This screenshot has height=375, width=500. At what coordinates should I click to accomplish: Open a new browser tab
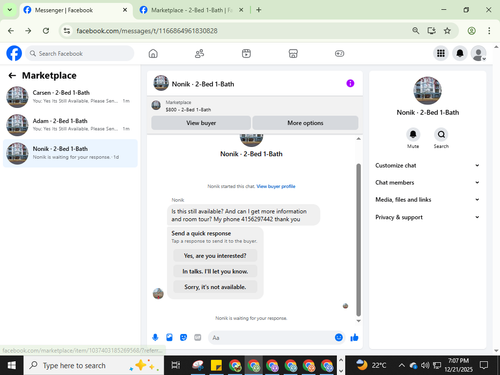[x=259, y=10]
